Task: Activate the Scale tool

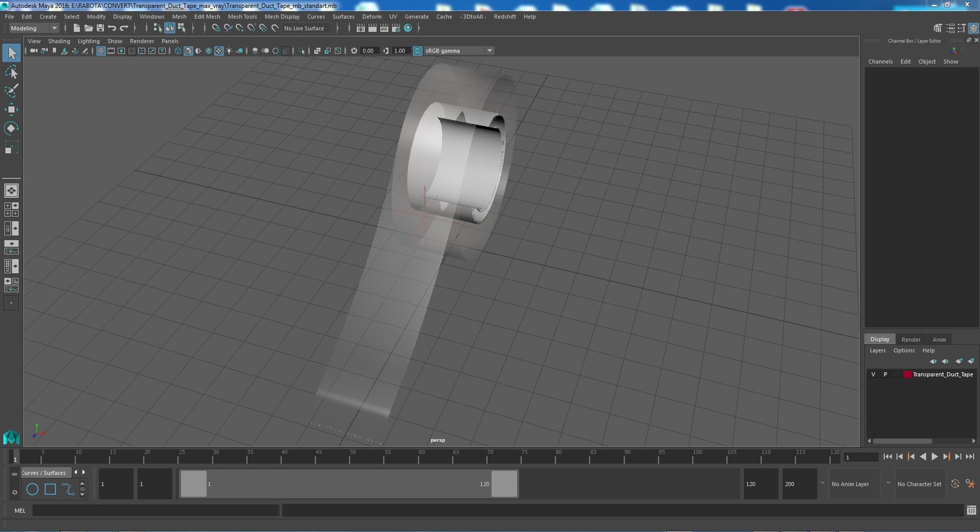Action: click(x=11, y=147)
